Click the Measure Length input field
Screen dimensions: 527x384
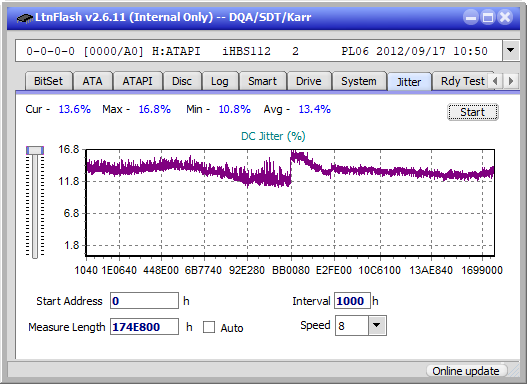pos(144,327)
